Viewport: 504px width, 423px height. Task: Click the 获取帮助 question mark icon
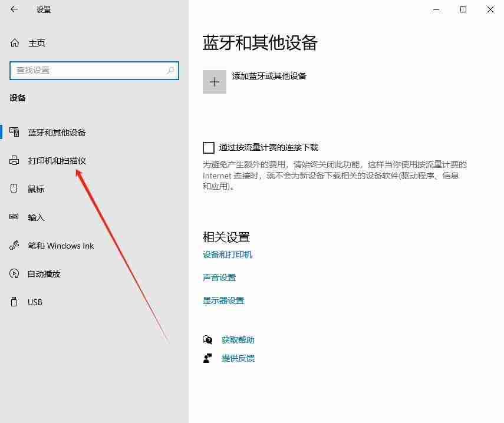coord(207,340)
